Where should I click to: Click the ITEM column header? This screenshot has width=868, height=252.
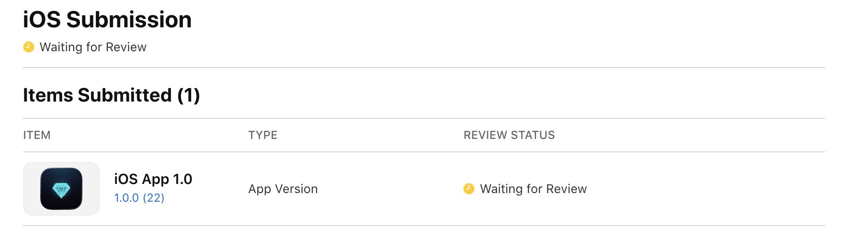pos(37,135)
